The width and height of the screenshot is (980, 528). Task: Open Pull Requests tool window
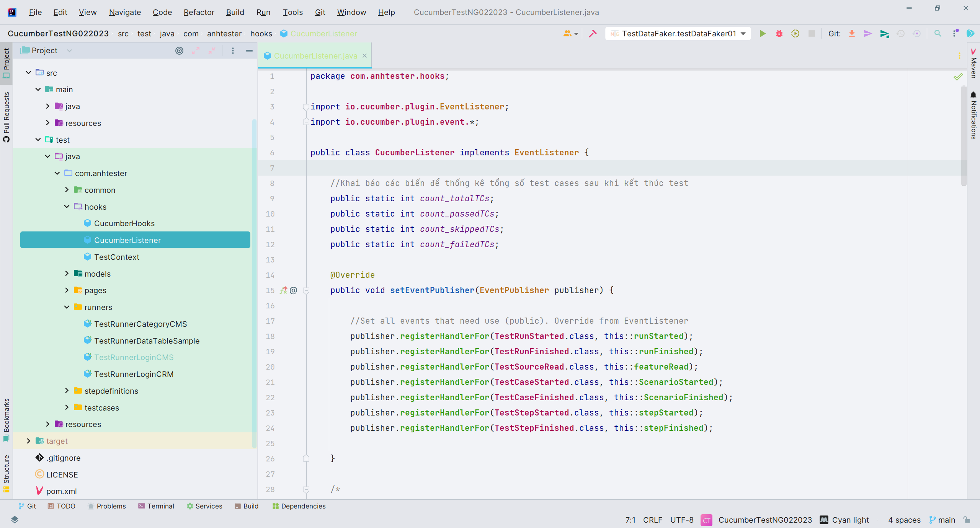6,117
